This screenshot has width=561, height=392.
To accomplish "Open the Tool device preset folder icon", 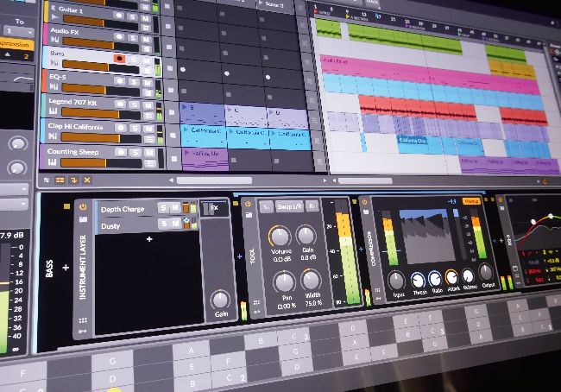I will click(249, 215).
